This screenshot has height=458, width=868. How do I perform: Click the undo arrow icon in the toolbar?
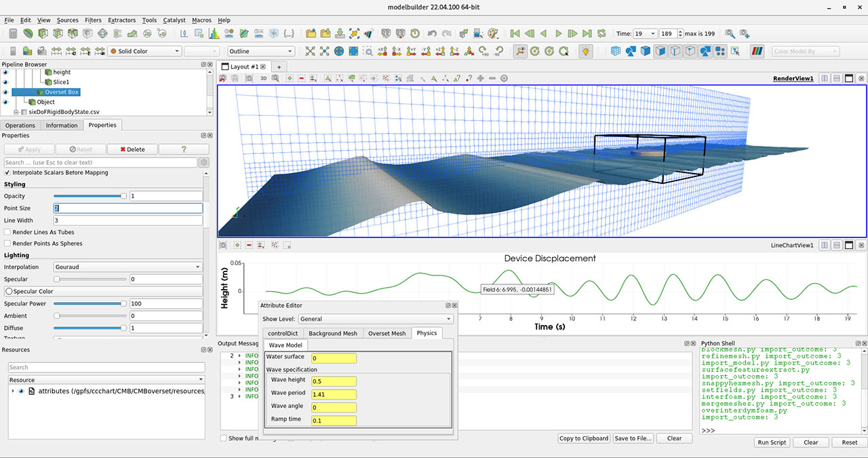tap(432, 33)
